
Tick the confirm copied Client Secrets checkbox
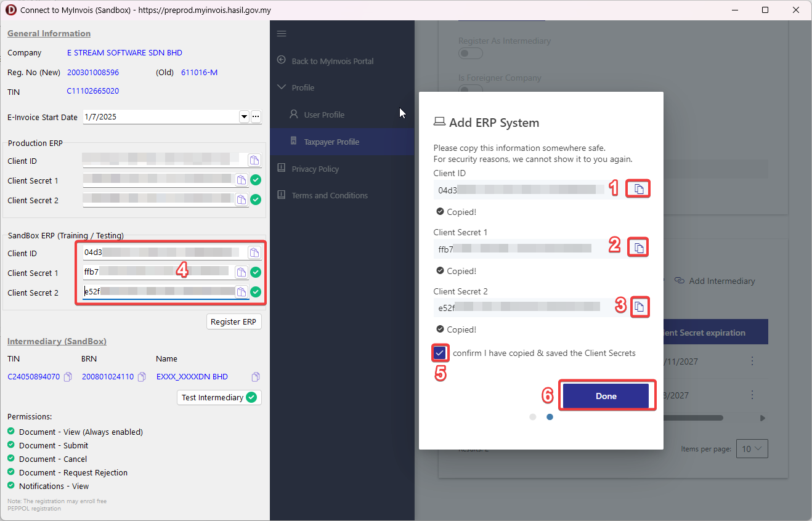pos(440,353)
